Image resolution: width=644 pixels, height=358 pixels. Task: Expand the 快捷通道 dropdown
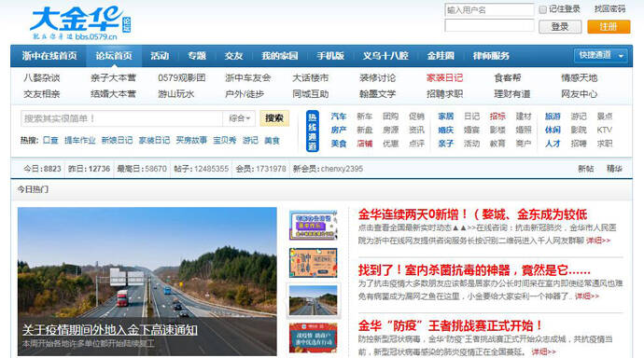tap(600, 55)
